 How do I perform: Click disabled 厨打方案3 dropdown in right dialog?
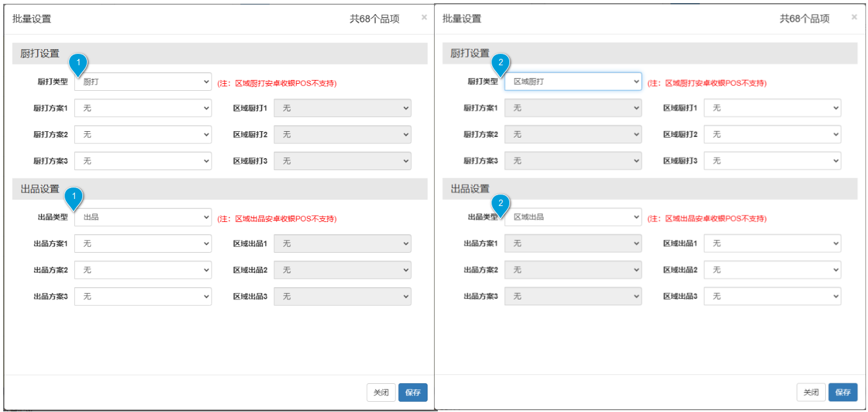(x=573, y=161)
